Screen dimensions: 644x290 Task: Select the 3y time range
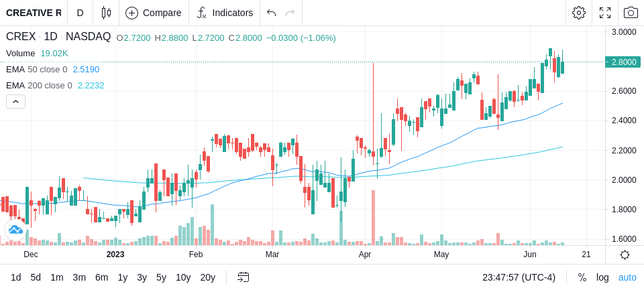(x=142, y=277)
